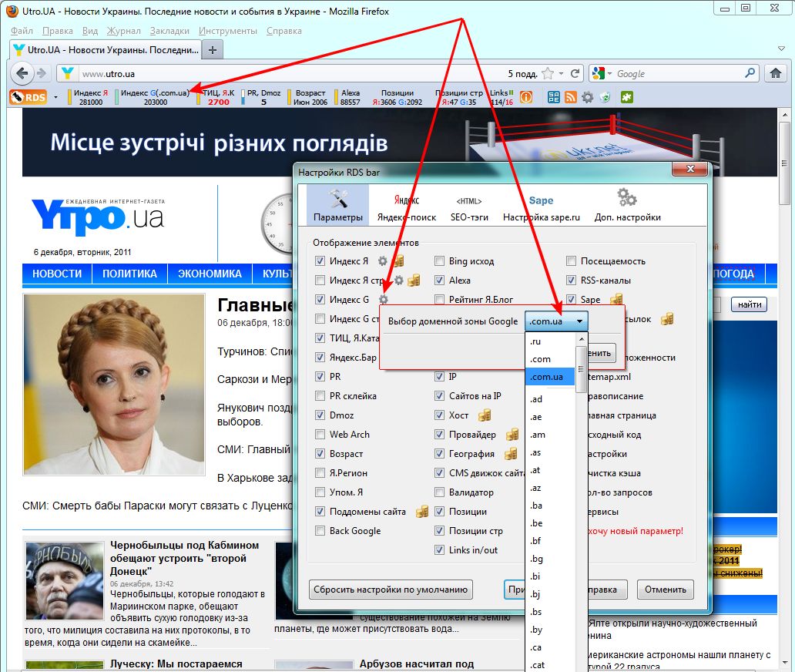Enable the Back Google checkbox
The image size is (795, 672).
pyautogui.click(x=320, y=530)
